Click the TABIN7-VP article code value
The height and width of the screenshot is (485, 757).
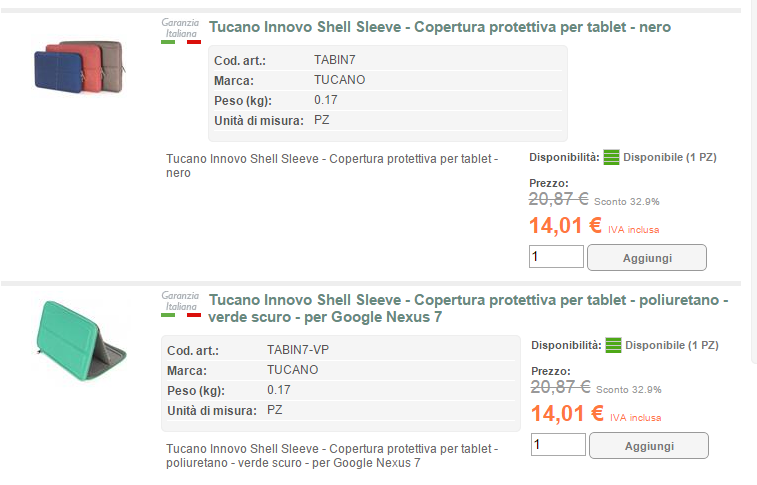coord(298,350)
